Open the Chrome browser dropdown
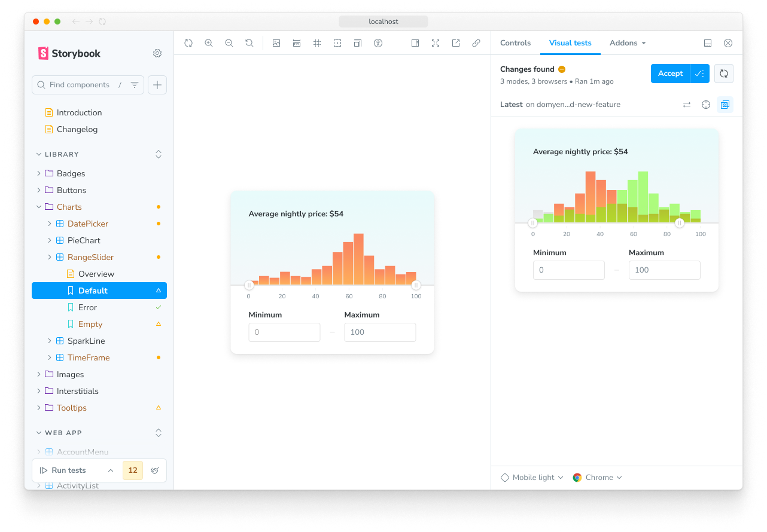 click(x=597, y=477)
